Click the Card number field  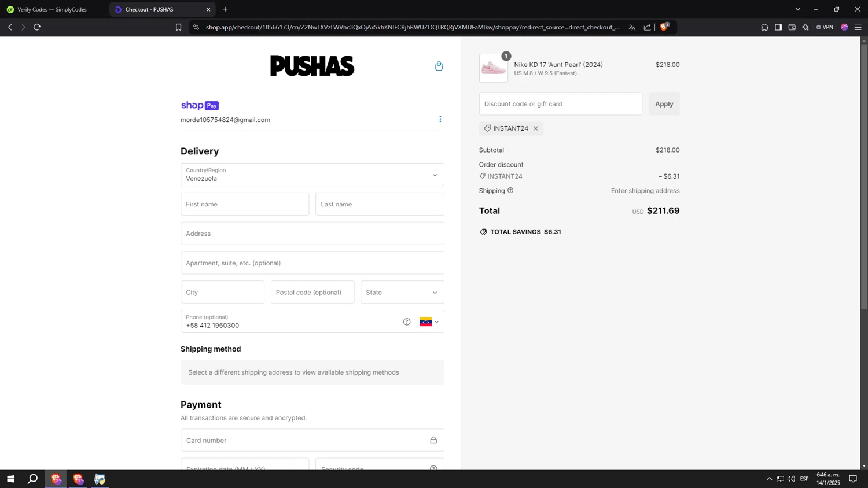pos(312,440)
